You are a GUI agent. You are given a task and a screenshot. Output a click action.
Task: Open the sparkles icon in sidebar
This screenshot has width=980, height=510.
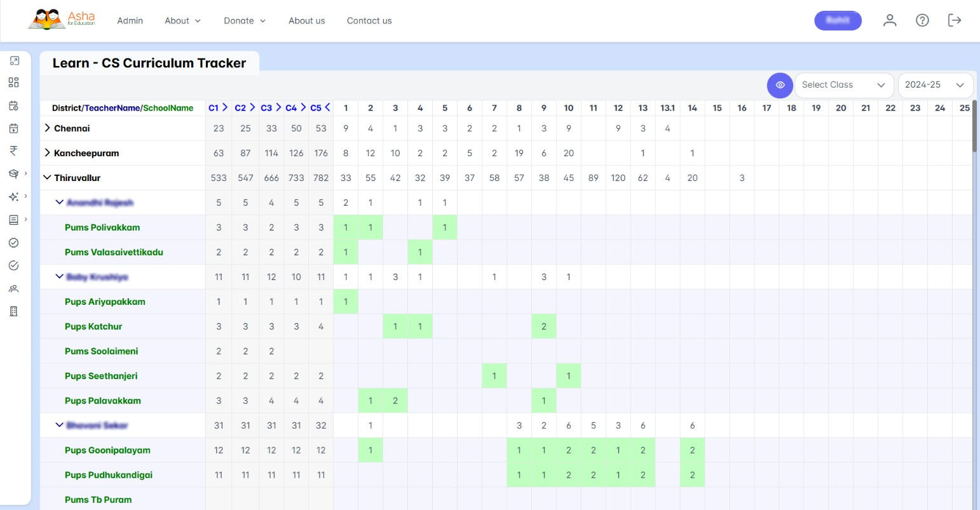coord(14,197)
